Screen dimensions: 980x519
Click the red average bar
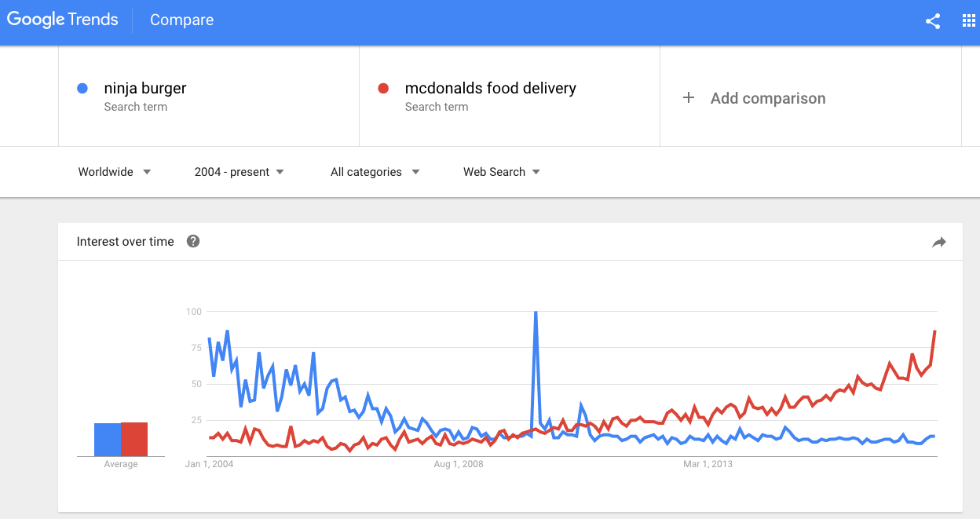(x=134, y=439)
